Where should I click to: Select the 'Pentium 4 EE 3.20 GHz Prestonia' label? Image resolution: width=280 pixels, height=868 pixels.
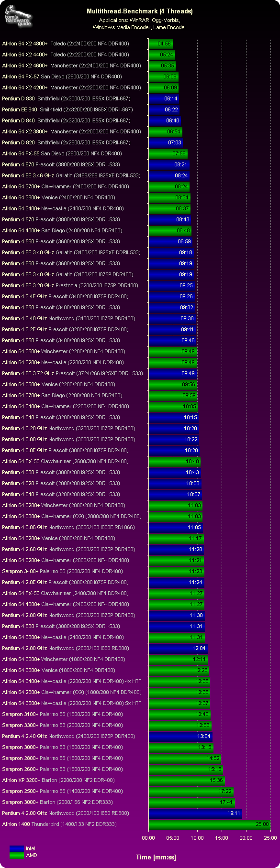coord(70,285)
